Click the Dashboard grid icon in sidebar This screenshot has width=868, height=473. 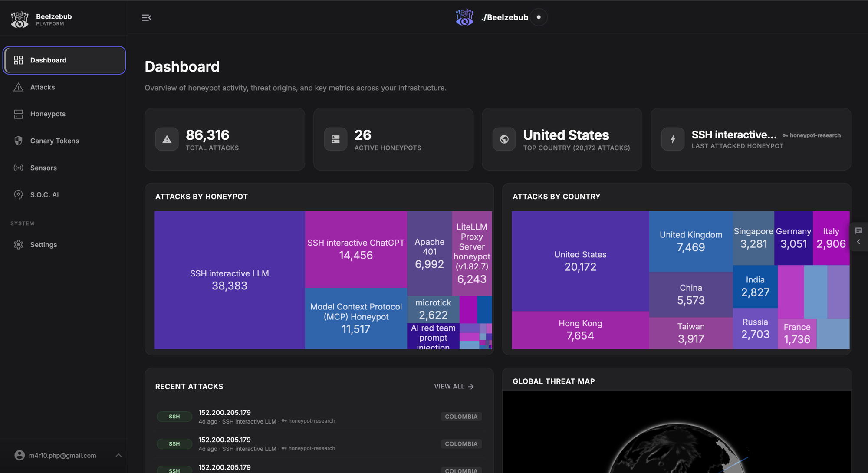tap(18, 60)
